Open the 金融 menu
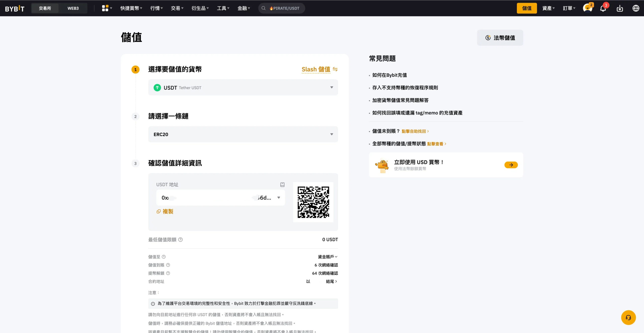 [244, 8]
